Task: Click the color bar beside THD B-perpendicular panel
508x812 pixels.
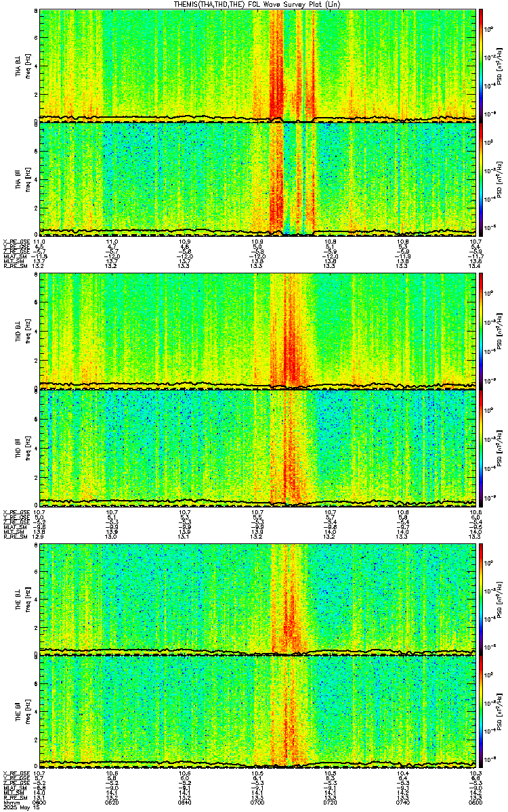Action: [481, 331]
